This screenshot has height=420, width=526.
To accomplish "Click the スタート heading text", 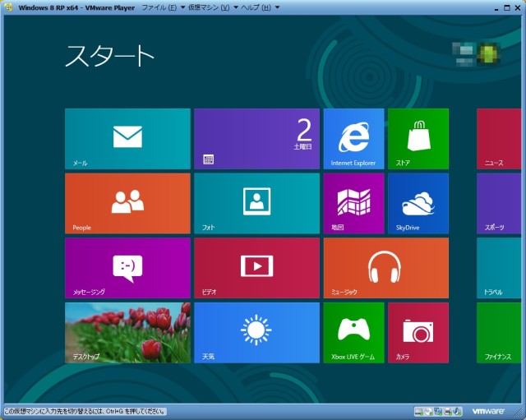I will tap(109, 56).
